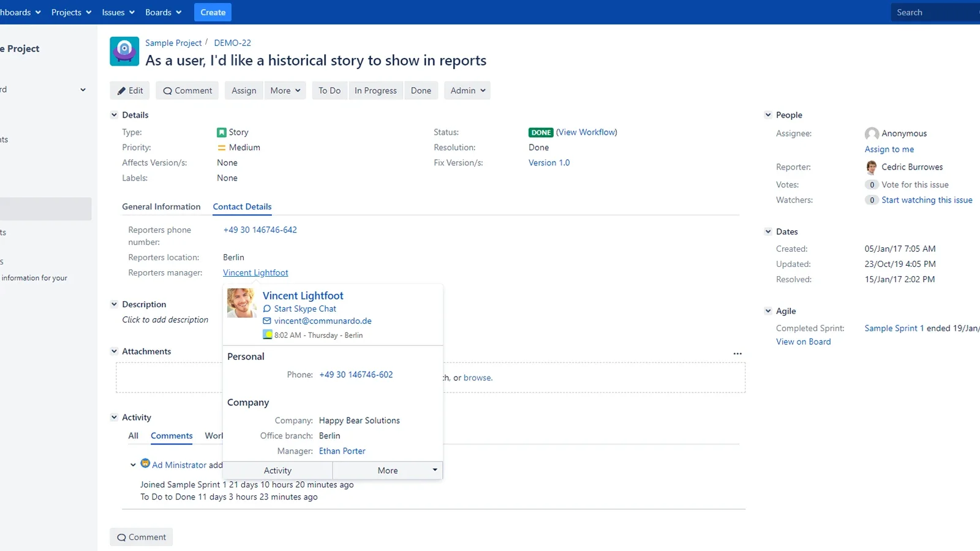Image resolution: width=980 pixels, height=551 pixels.
Task: Open the More dropdown in profile popup
Action: [388, 470]
